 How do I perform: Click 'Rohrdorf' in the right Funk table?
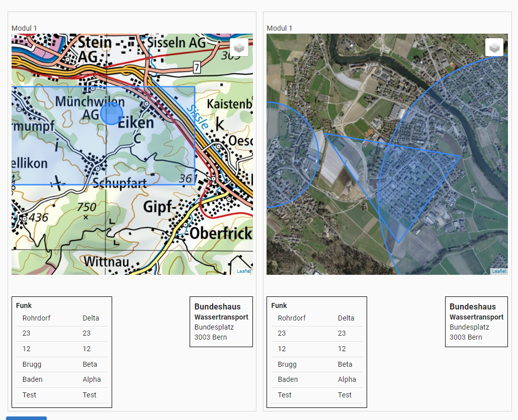click(292, 318)
